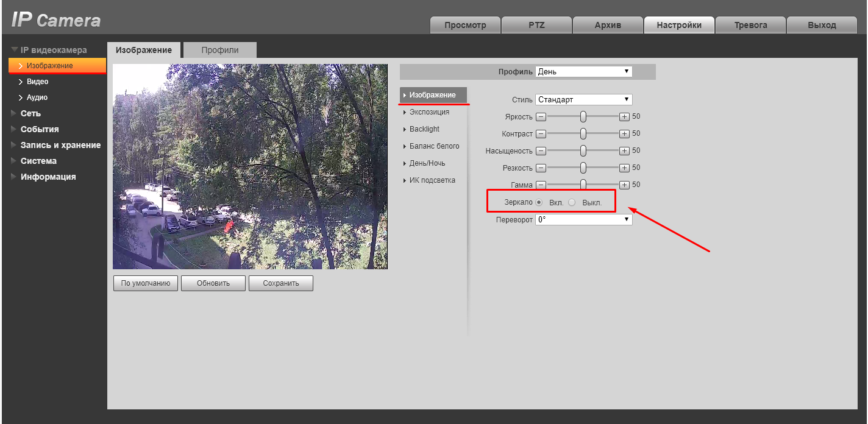Click the По умолчанию button
868x424 pixels.
146,283
